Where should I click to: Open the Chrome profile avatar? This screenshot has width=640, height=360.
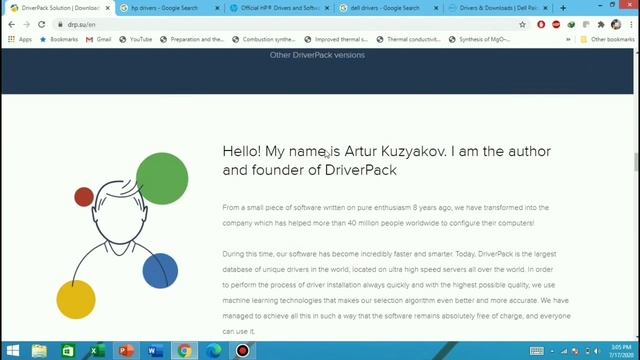pos(616,24)
